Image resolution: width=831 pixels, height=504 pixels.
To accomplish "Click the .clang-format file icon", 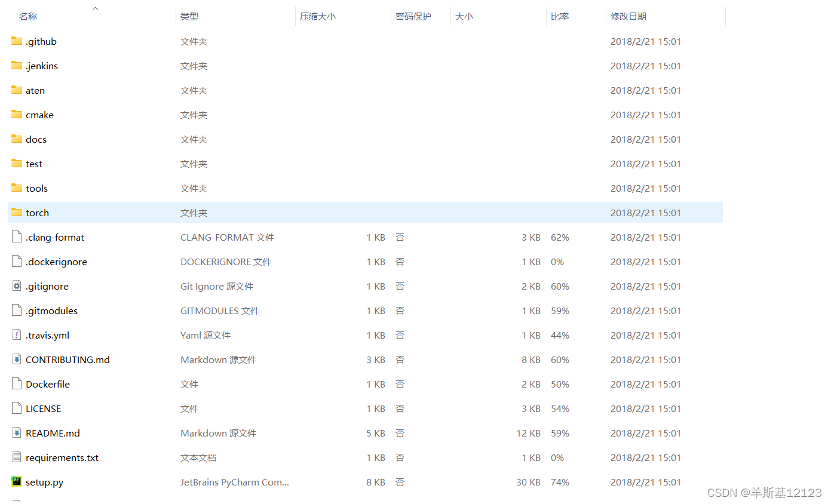I will 17,237.
